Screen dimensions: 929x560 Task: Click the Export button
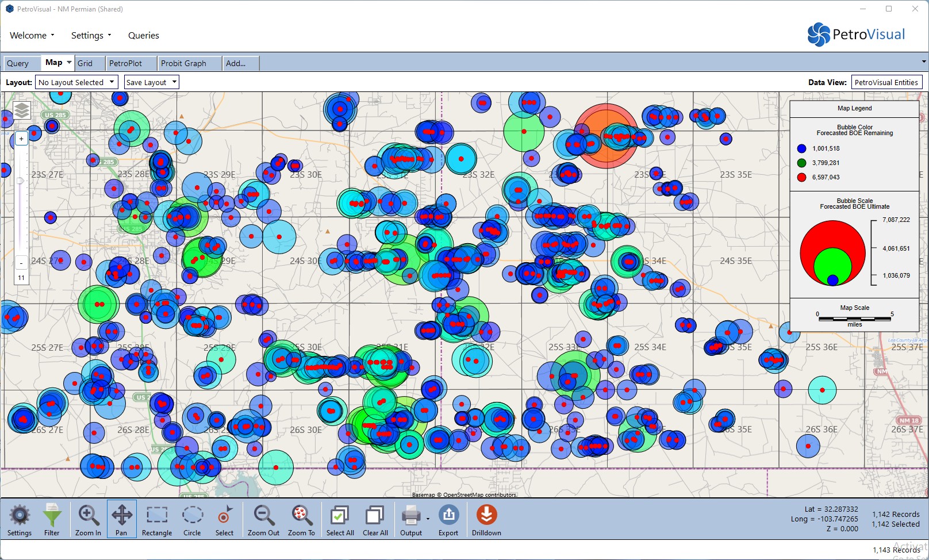pos(448,519)
